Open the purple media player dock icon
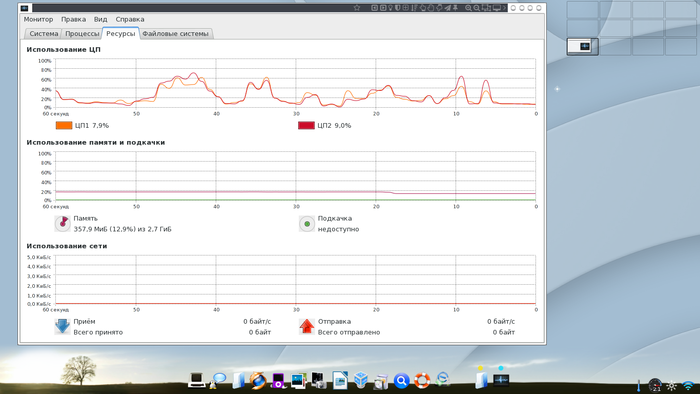This screenshot has height=394, width=700. click(x=278, y=381)
